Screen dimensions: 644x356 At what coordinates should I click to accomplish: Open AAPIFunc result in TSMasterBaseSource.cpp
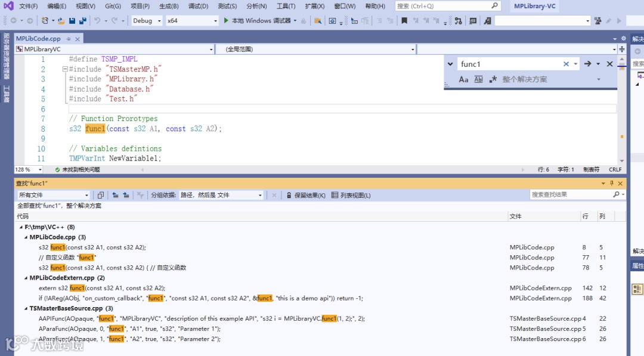point(202,318)
